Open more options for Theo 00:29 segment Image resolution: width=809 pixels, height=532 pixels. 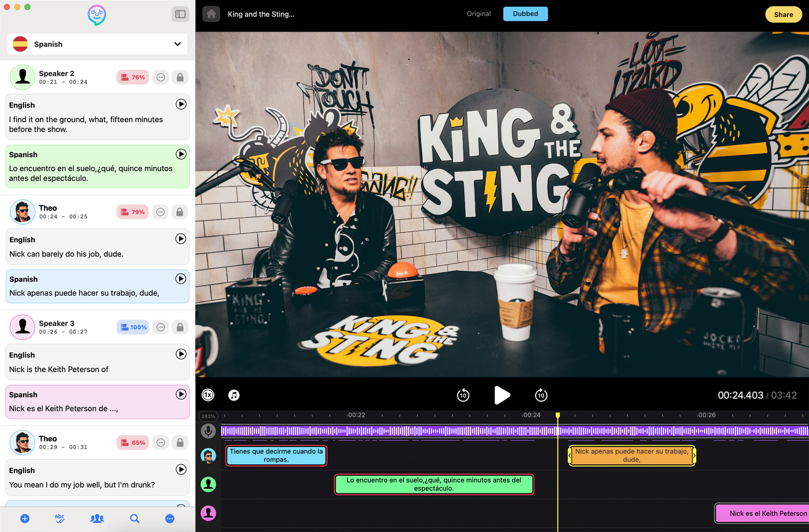tap(161, 442)
